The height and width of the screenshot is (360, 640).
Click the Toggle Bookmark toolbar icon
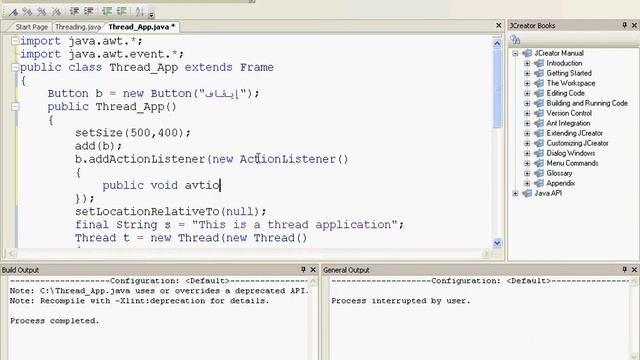[x=13, y=12]
